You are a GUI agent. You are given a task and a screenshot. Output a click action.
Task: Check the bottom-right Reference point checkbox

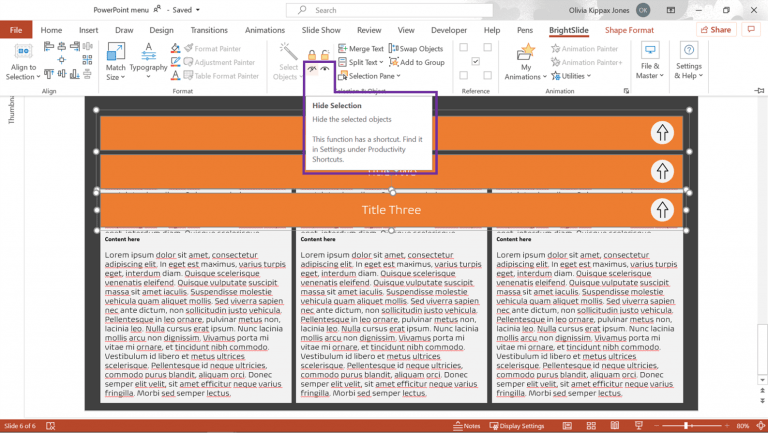pos(487,75)
